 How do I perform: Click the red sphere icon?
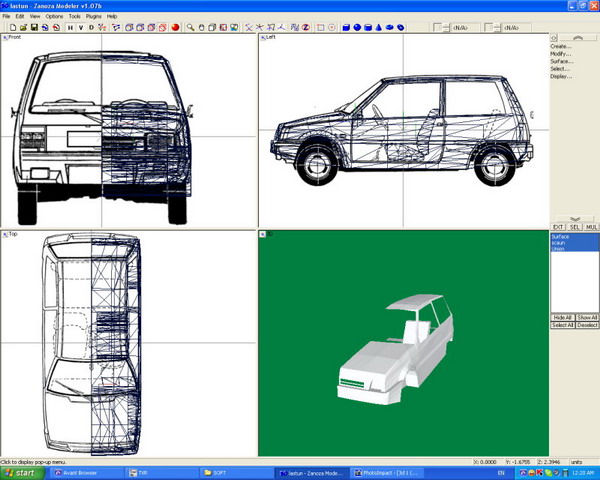pos(175,28)
